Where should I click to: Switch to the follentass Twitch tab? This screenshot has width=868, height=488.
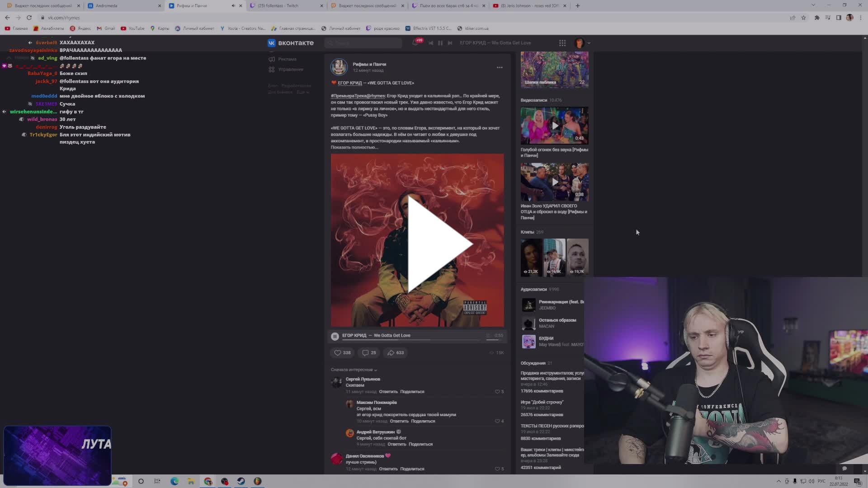click(x=285, y=5)
